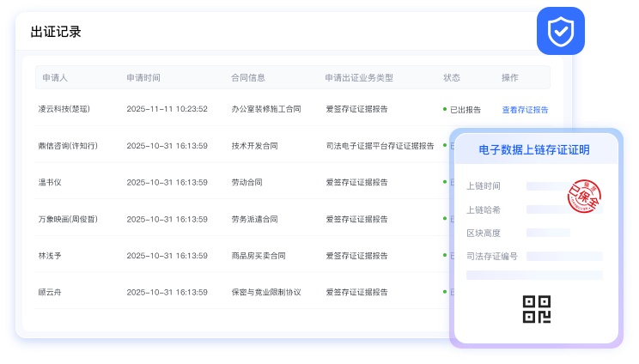Click the blue shield checkmark icon
Image resolution: width=639 pixels, height=364 pixels.
(x=560, y=33)
